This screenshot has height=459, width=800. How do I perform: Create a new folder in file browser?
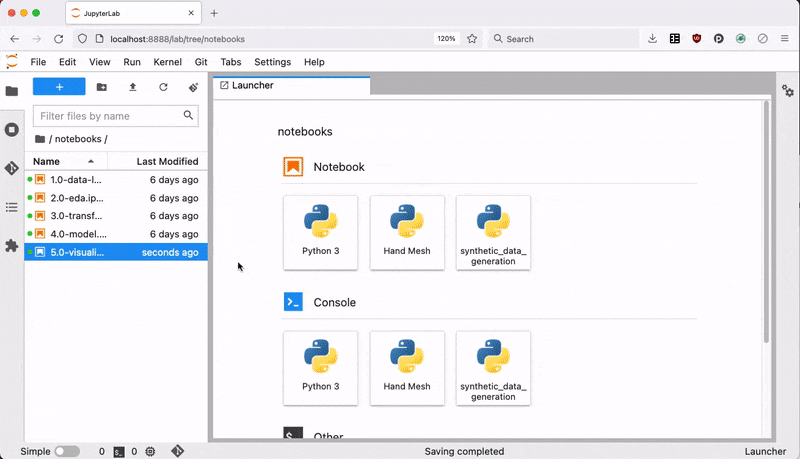point(102,87)
